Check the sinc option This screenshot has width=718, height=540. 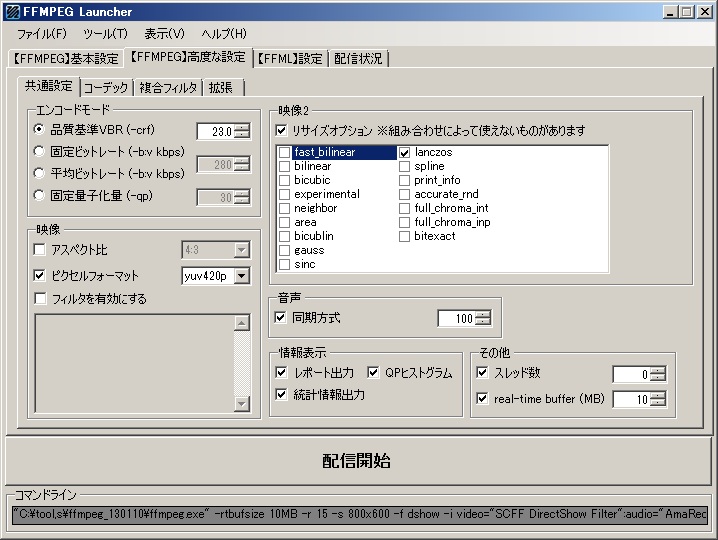pyautogui.click(x=284, y=264)
